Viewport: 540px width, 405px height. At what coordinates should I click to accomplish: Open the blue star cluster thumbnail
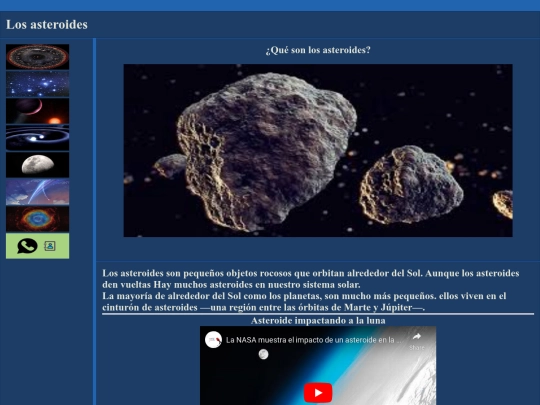point(38,84)
